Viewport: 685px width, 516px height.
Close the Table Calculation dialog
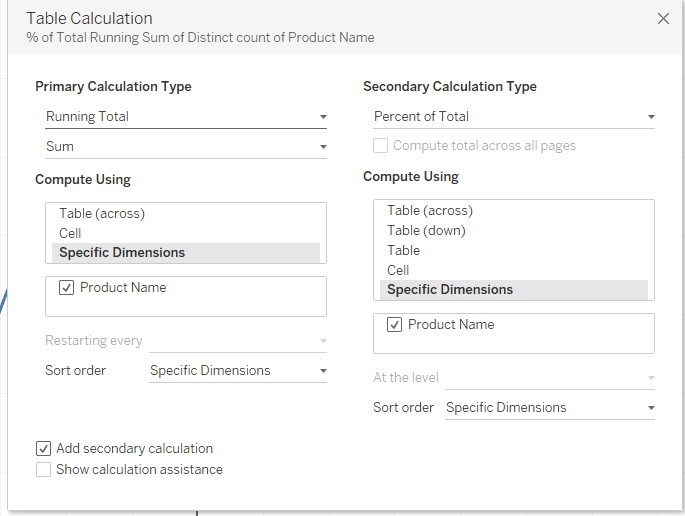[x=663, y=18]
